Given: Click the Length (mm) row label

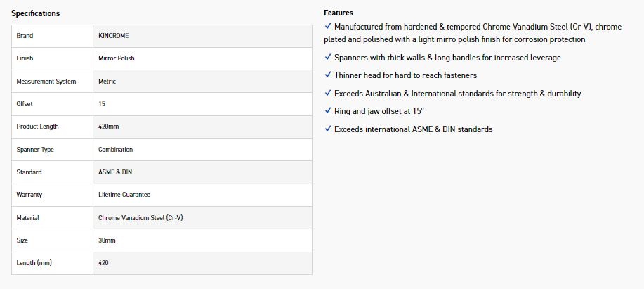Looking at the screenshot, I should 34,263.
